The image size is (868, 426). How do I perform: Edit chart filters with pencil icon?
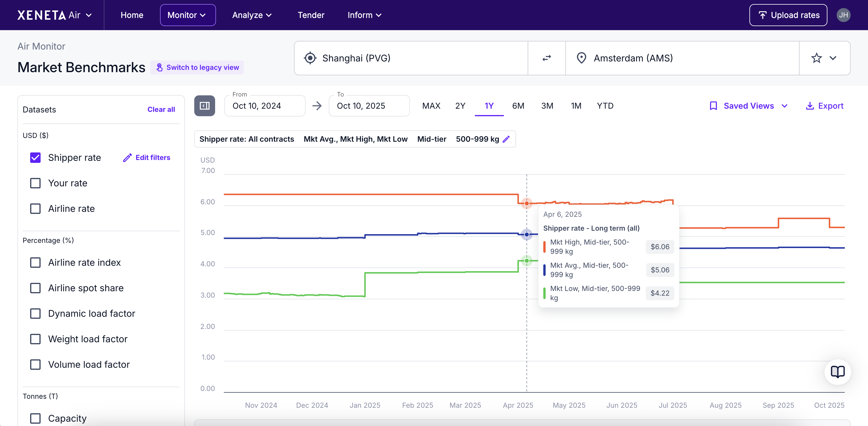[506, 139]
